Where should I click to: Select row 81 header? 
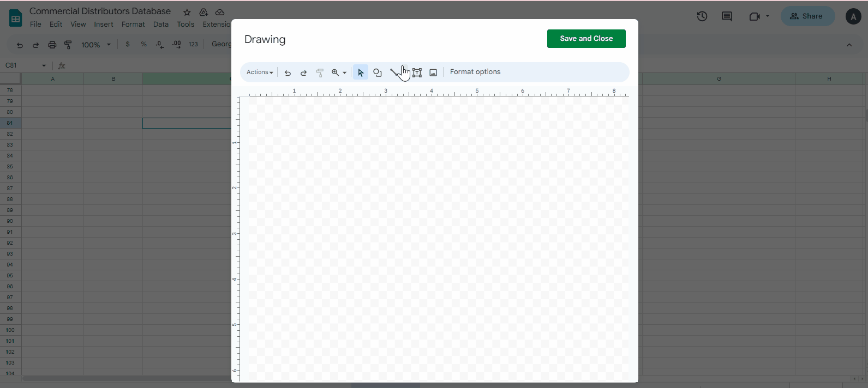pos(10,123)
